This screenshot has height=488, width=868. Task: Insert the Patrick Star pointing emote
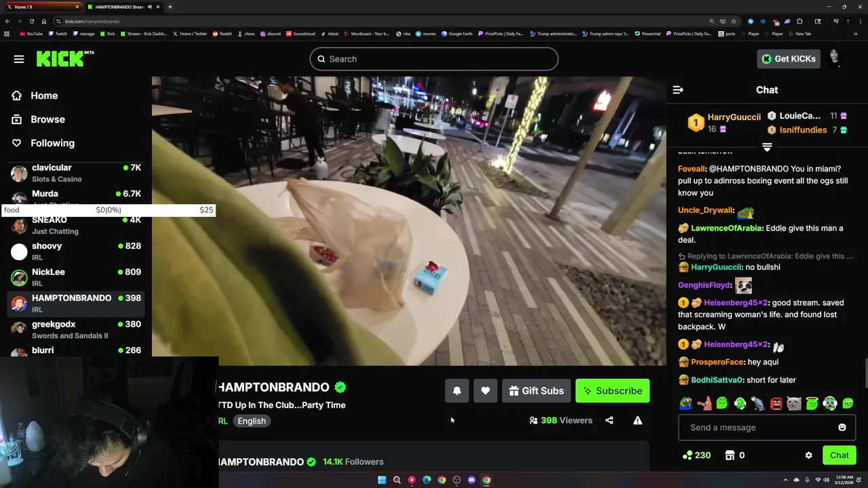tap(704, 403)
